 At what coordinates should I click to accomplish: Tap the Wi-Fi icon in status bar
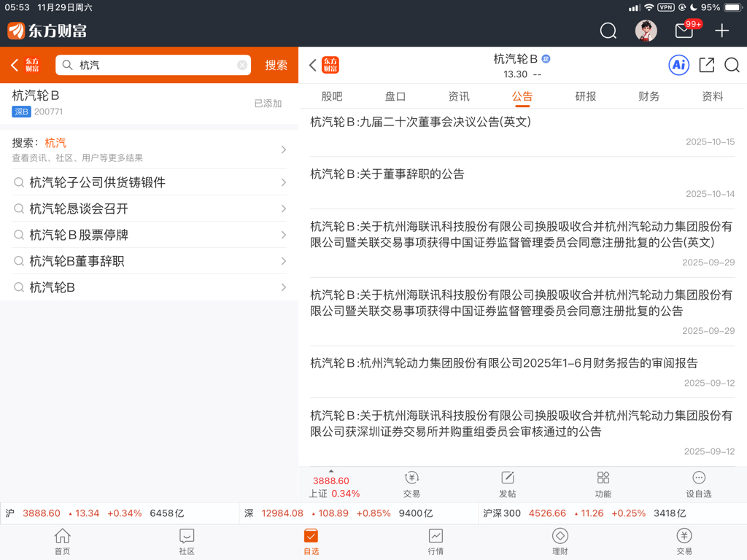[x=649, y=7]
